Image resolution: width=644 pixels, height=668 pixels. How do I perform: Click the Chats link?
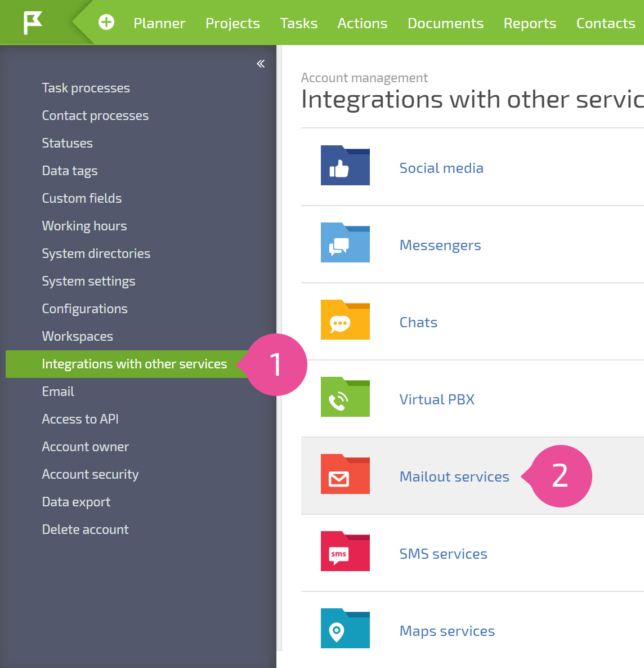click(418, 322)
